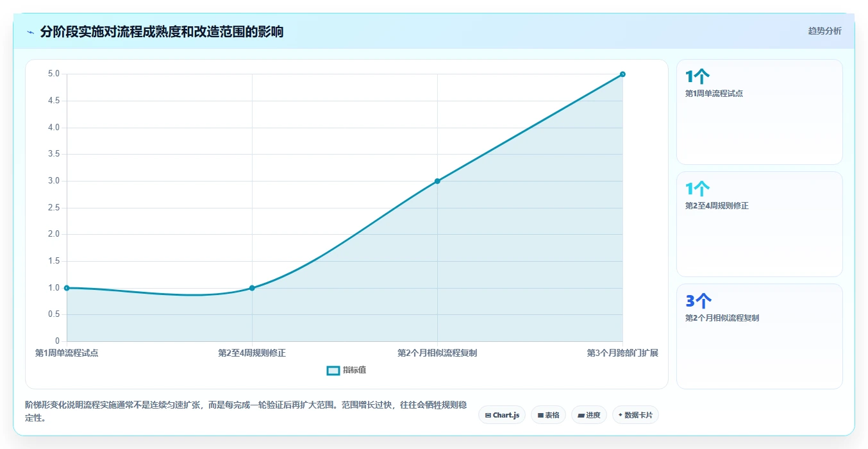Click y-axis value 0.5
This screenshot has width=868, height=449.
(54, 314)
